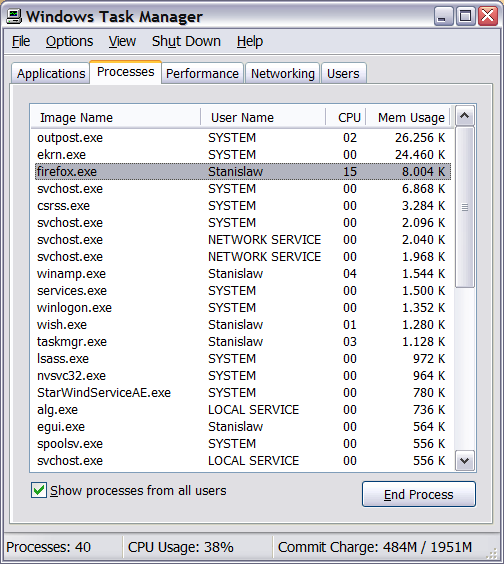The width and height of the screenshot is (504, 564).
Task: Open the Shut Down menu
Action: point(186,41)
